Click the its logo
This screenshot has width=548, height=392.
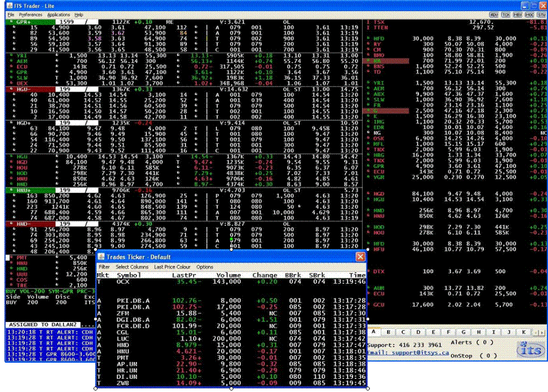click(531, 349)
